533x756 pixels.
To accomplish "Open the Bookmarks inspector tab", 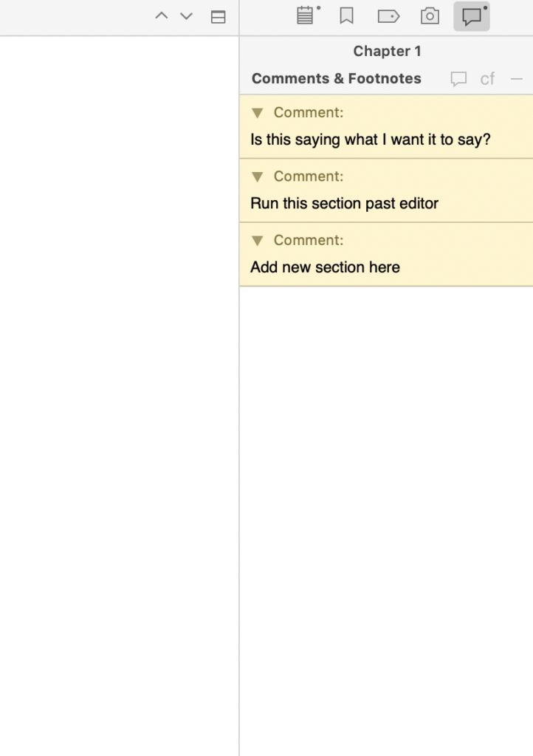I will 346,16.
